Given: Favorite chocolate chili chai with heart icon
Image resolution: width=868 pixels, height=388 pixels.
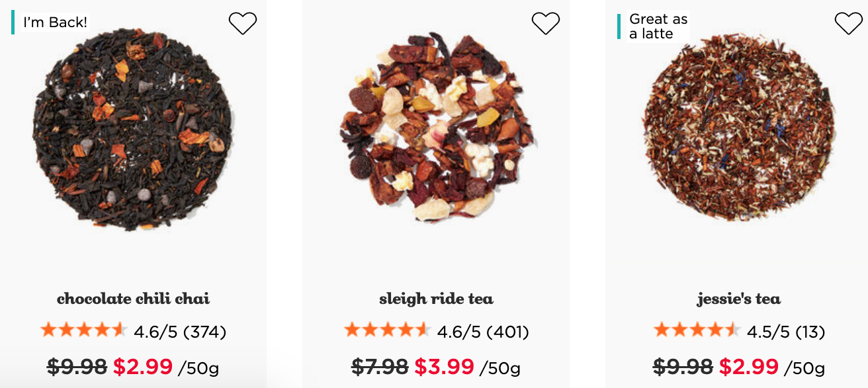Looking at the screenshot, I should click(x=243, y=23).
